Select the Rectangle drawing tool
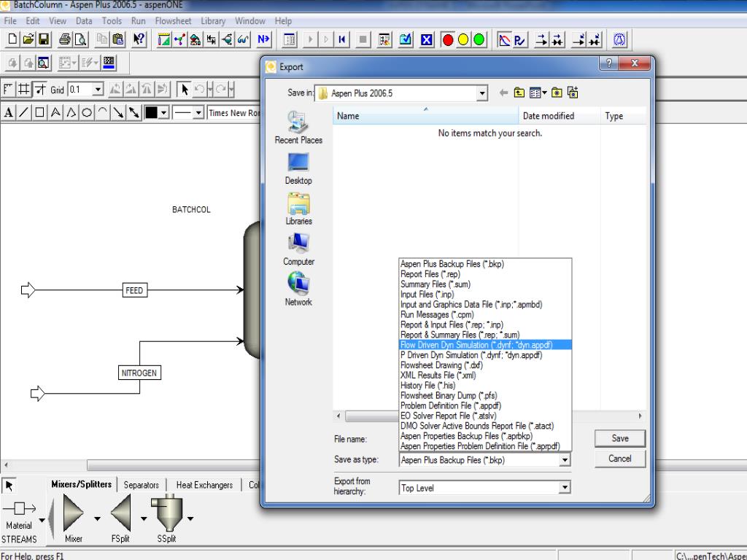747x560 pixels. pos(39,113)
